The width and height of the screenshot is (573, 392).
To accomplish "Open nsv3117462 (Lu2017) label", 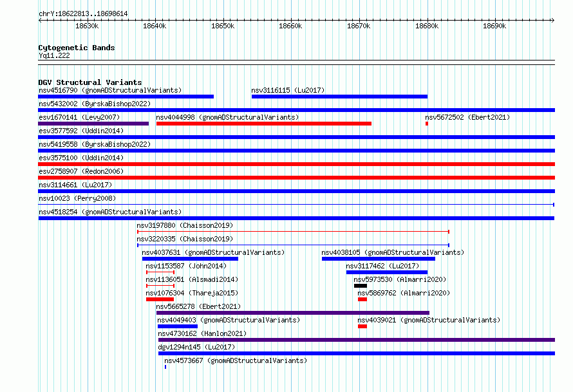I will coord(382,266).
